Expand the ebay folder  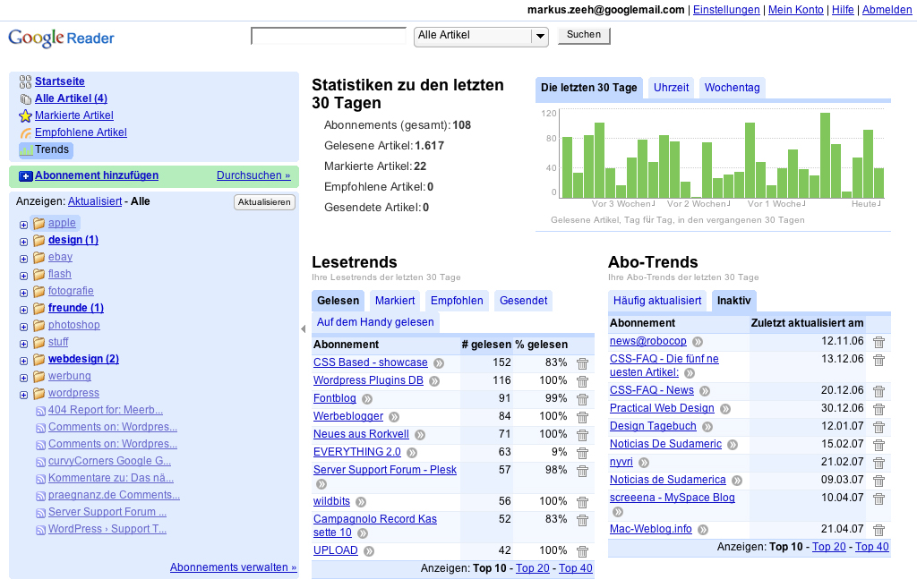(23, 259)
